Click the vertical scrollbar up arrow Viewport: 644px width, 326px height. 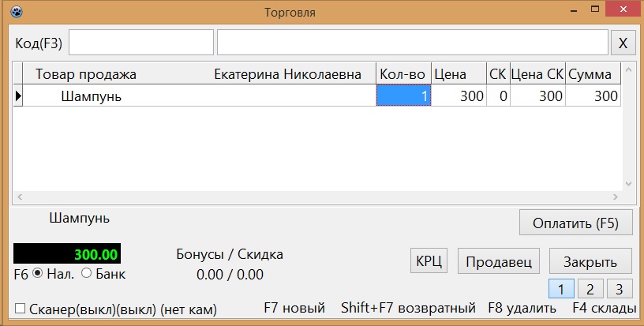[x=628, y=69]
